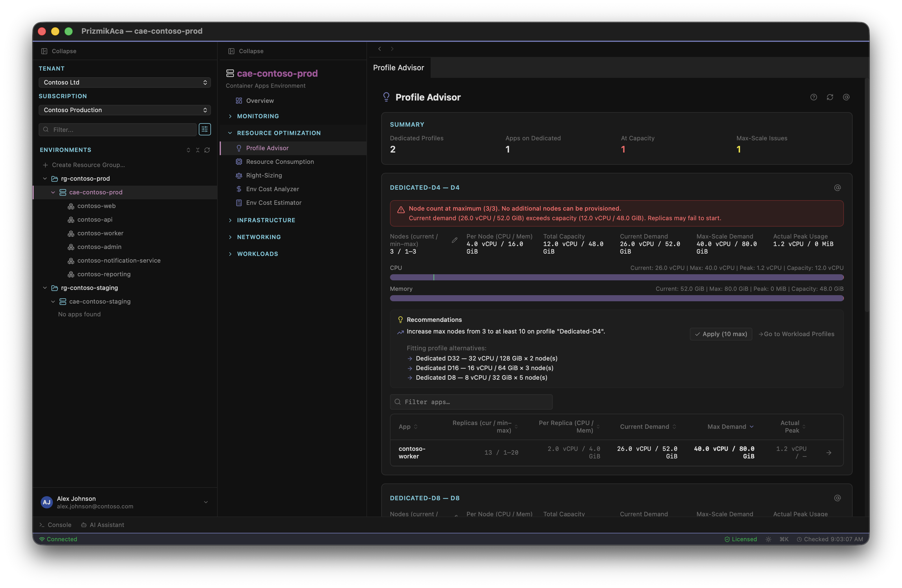Toggle the theme sun icon
Image resolution: width=902 pixels, height=588 pixels.
(x=768, y=539)
